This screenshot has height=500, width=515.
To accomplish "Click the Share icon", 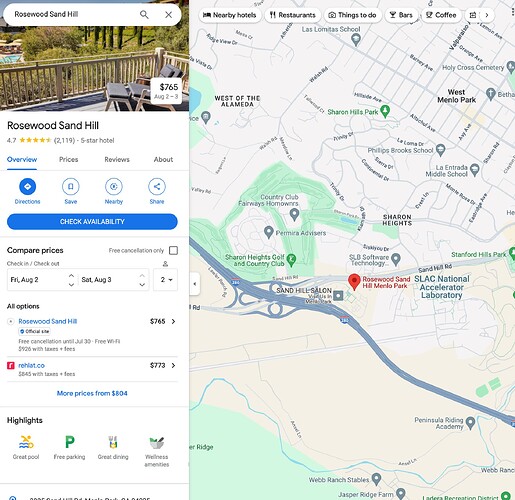I will tap(157, 186).
